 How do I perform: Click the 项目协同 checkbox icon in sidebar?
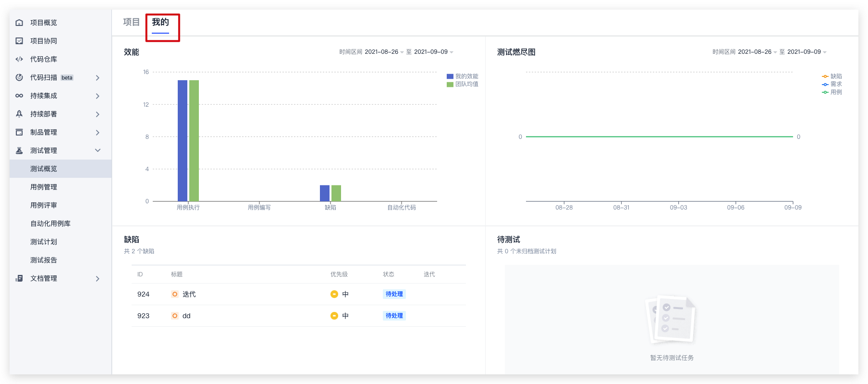point(19,41)
